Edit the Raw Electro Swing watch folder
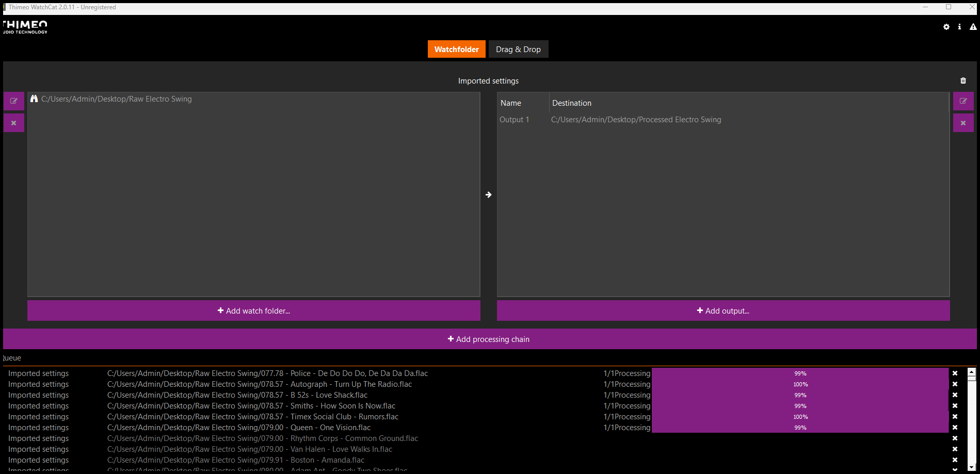This screenshot has width=980, height=474. (14, 101)
